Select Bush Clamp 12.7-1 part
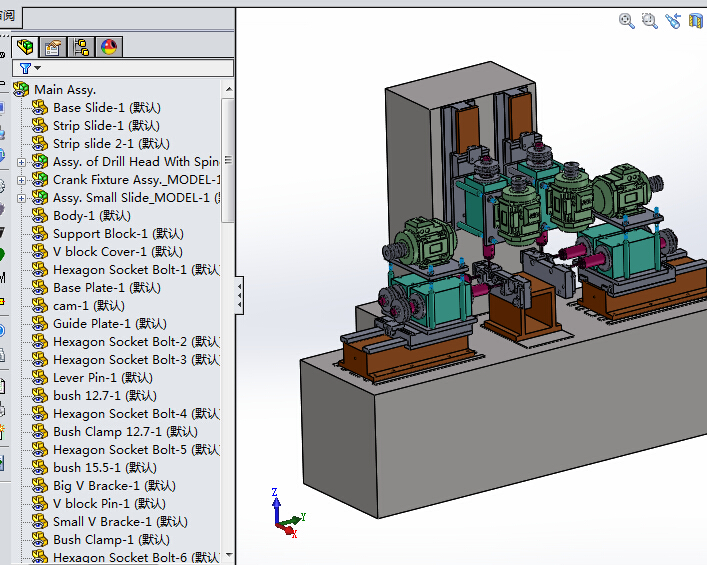707x565 pixels. 125,432
